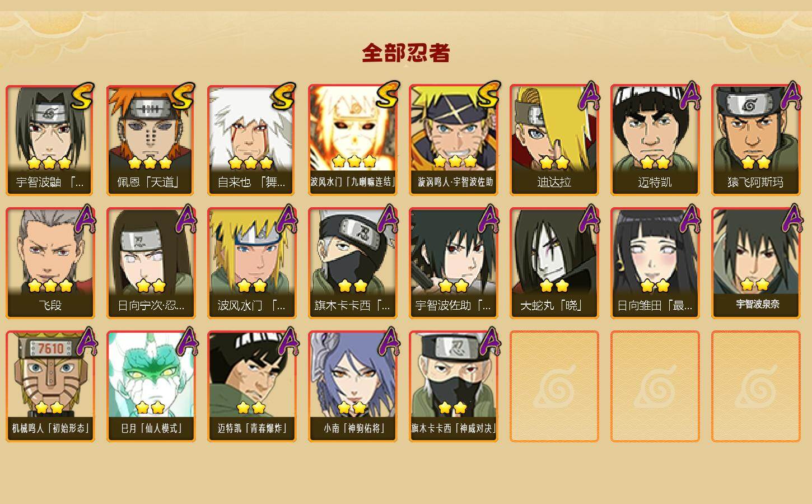The image size is (812, 504).
Task: Click the S rank badge on 自来也 card
Action: (283, 96)
